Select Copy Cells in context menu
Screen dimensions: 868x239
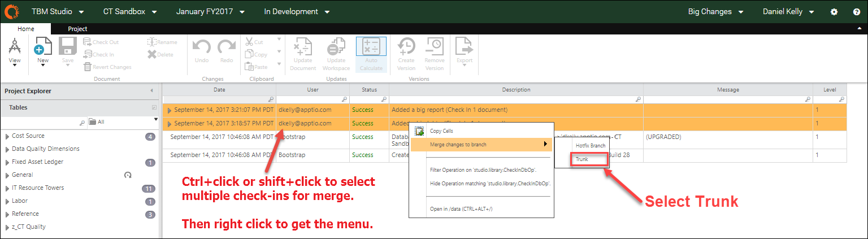[481, 131]
